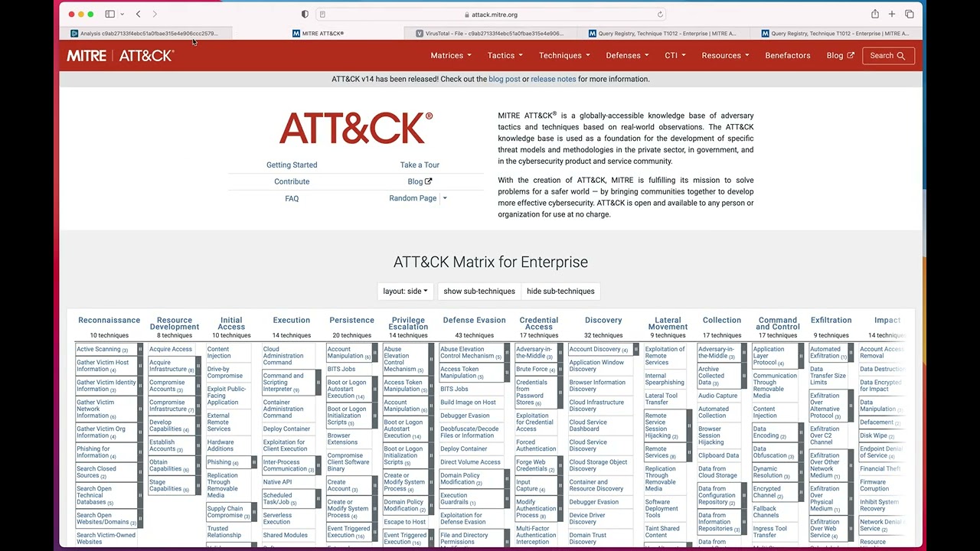Viewport: 980px width, 551px height.
Task: Open last Query Registry T1012 tab
Action: (836, 34)
